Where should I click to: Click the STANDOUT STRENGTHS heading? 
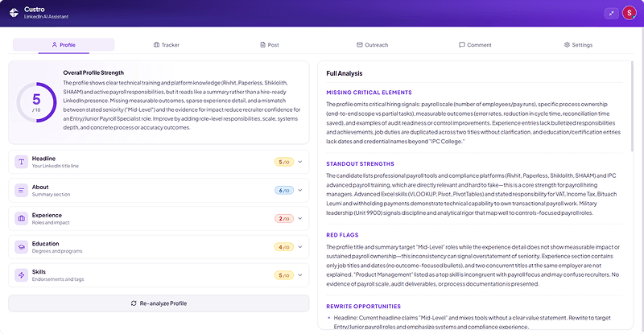[360, 164]
